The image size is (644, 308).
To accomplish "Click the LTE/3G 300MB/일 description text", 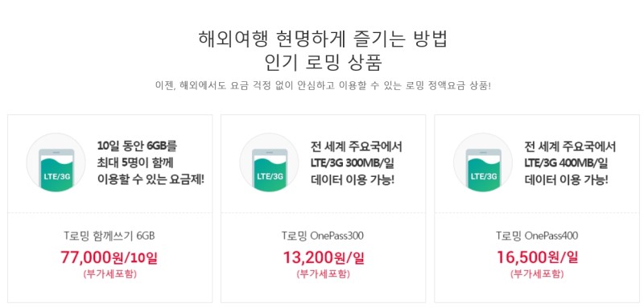I will [352, 162].
